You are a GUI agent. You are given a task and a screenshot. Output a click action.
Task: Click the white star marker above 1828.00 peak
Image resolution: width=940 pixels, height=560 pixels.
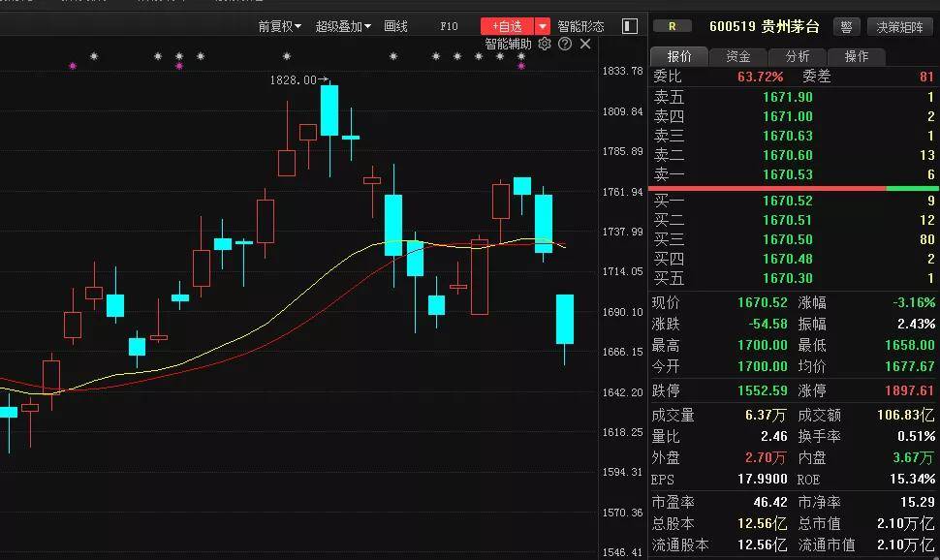(x=286, y=56)
